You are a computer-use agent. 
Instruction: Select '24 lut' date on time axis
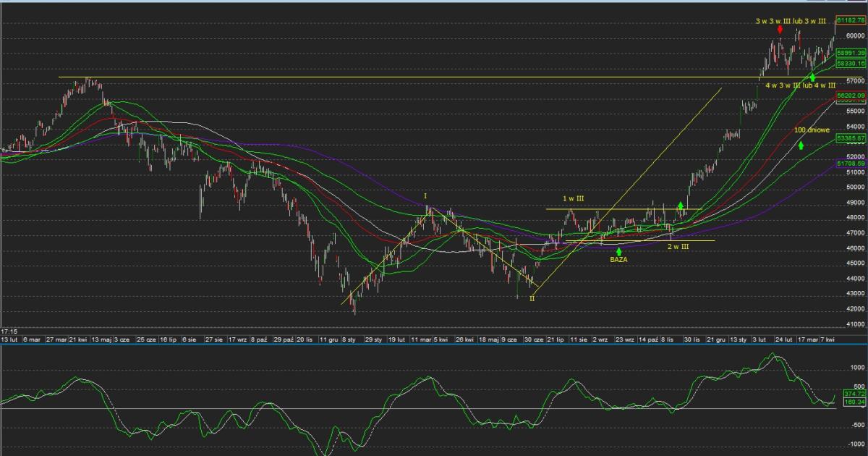click(x=784, y=339)
